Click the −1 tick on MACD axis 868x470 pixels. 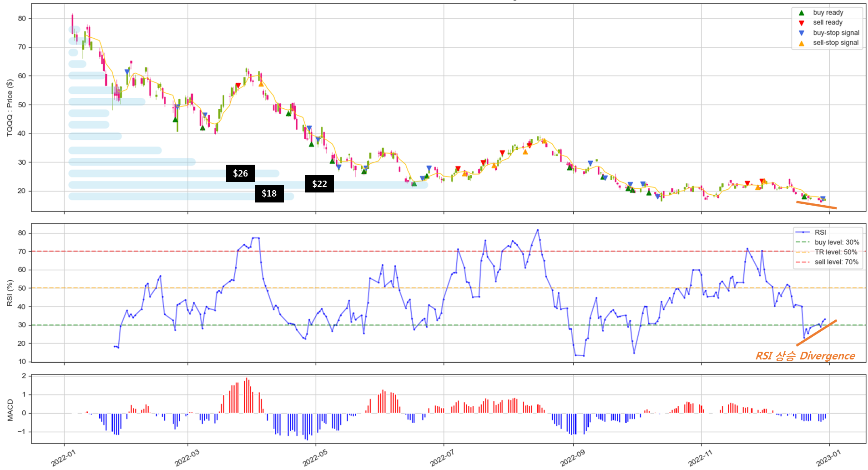(x=23, y=432)
